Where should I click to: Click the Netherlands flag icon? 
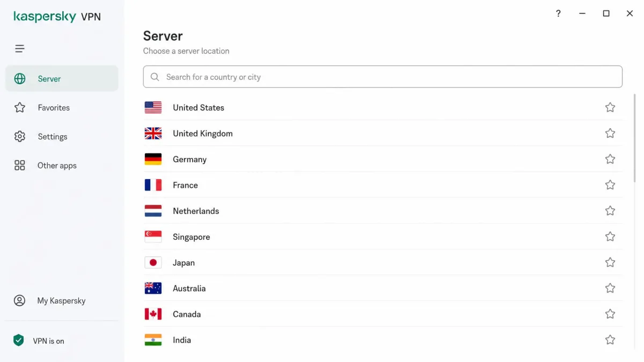(x=153, y=211)
